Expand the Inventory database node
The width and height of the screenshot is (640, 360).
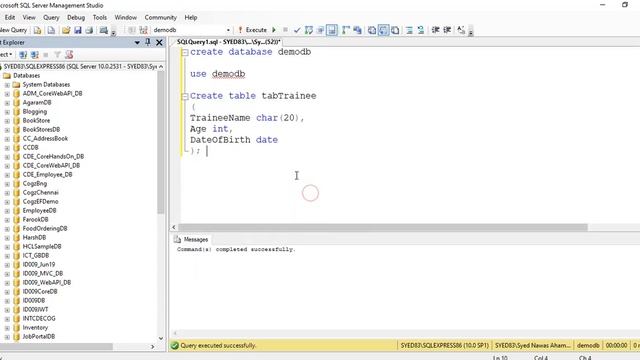coord(7,328)
